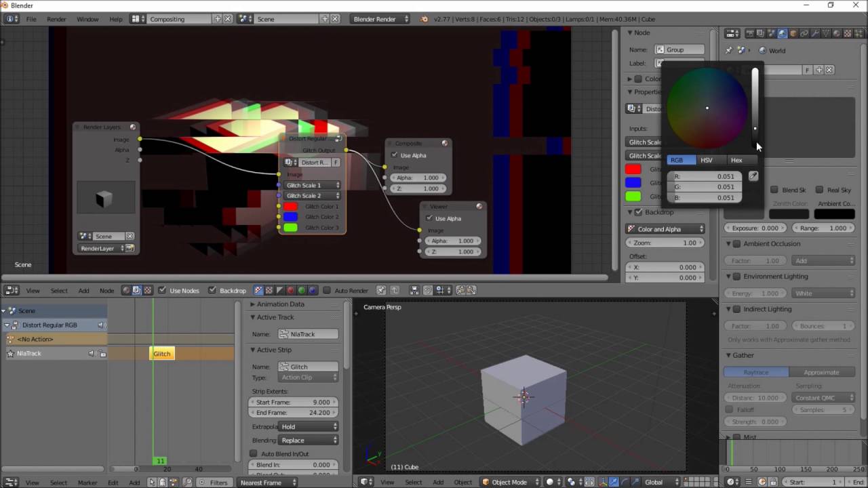Click the F fake user button for World

click(807, 70)
